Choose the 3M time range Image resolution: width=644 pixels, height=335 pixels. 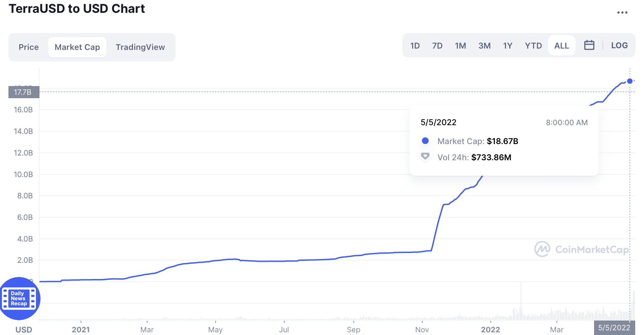[x=484, y=46]
